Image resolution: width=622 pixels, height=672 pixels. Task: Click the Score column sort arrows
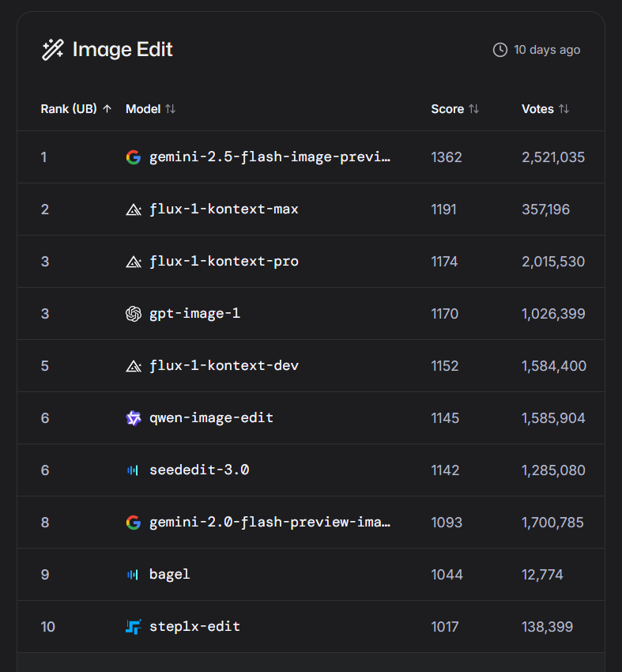pyautogui.click(x=473, y=109)
